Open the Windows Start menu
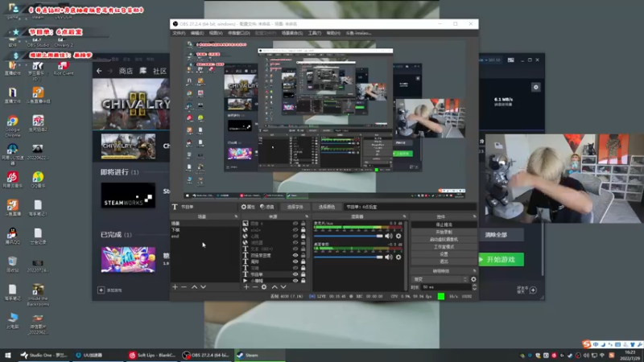Viewport: 644px width, 362px height. pos(8,355)
